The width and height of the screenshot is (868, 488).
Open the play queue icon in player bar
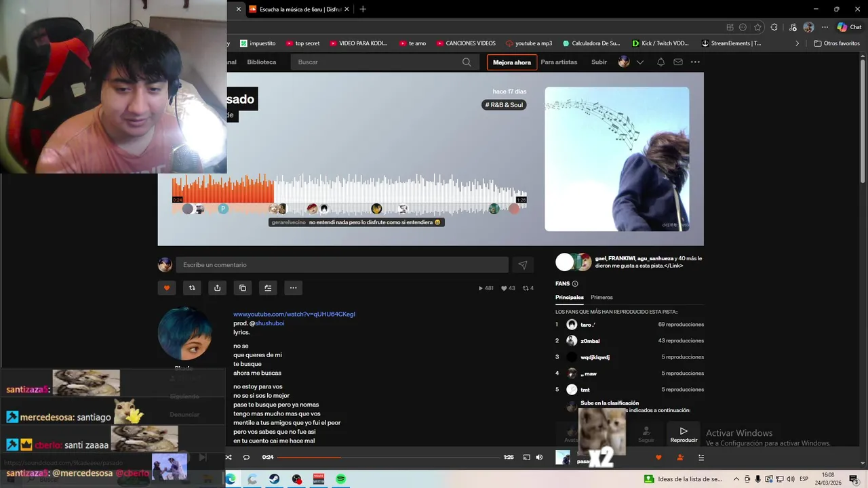[701, 457]
